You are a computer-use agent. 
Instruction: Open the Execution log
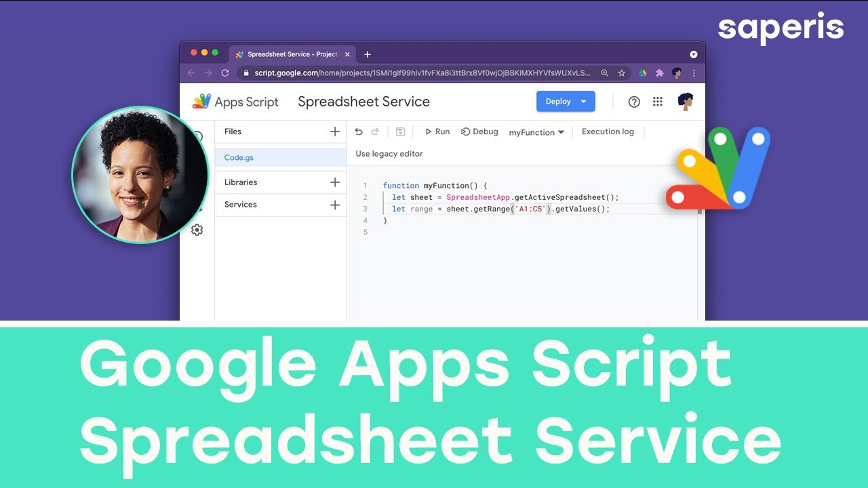coord(608,131)
